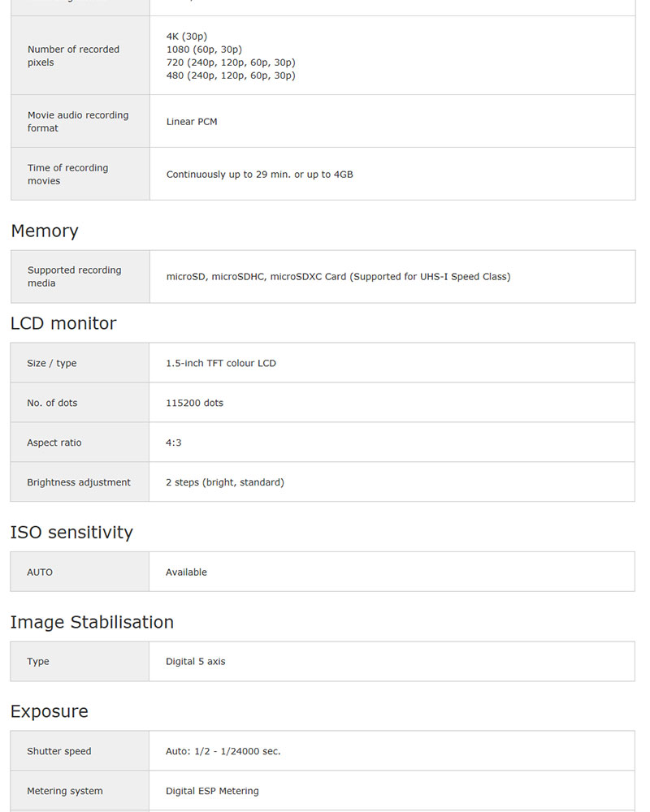Click the LCD monitor section heading

63,323
